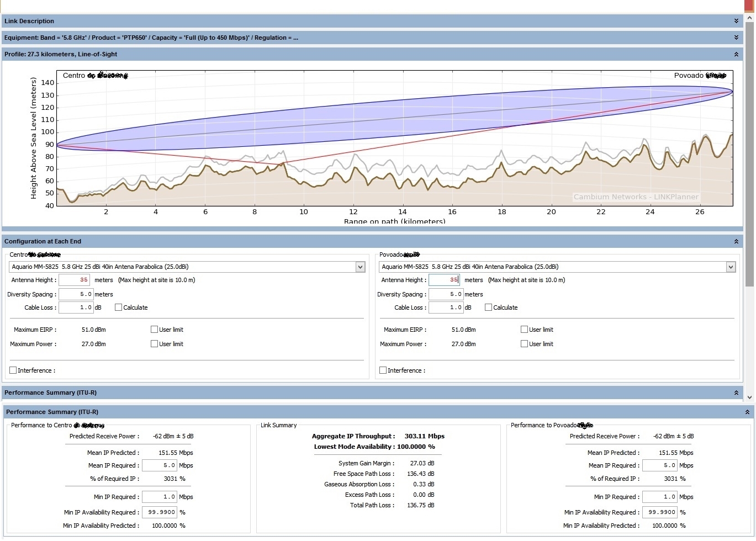
Task: Collapse the Profile section chevron
Action: (x=736, y=54)
